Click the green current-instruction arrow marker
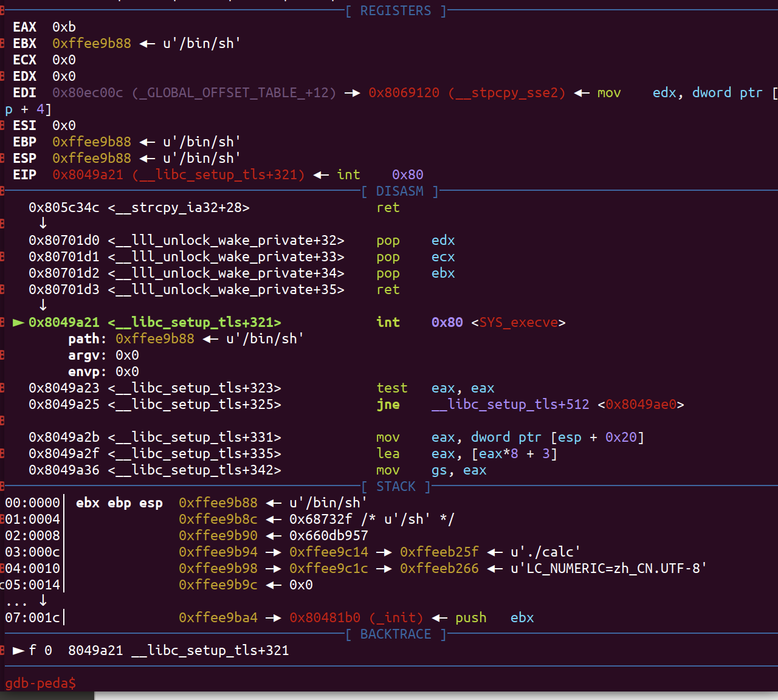 19,323
